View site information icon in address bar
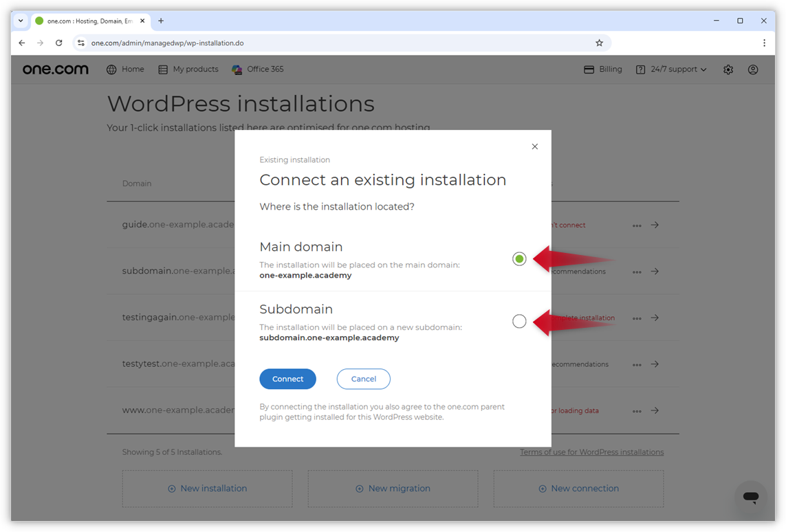786x532 pixels. (x=81, y=43)
